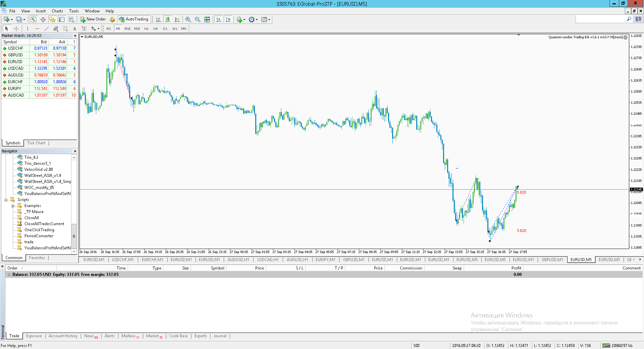Screen dimensions: 644x349
Task: Switch to Account History tab
Action: coord(63,336)
